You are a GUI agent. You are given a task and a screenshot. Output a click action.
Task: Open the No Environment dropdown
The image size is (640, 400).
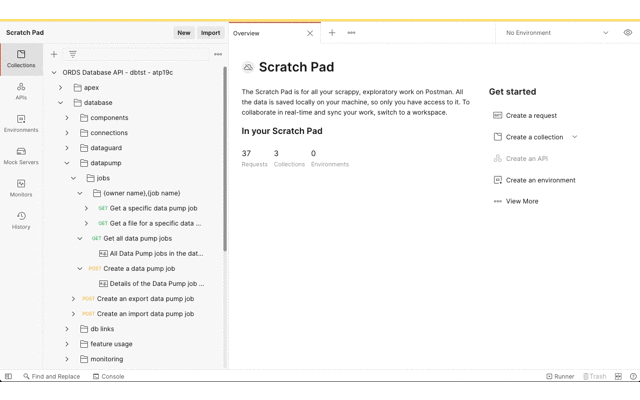pyautogui.click(x=556, y=33)
